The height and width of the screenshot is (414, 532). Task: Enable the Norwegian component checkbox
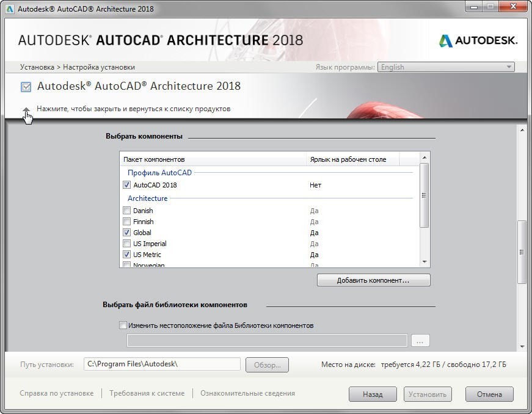click(x=126, y=264)
